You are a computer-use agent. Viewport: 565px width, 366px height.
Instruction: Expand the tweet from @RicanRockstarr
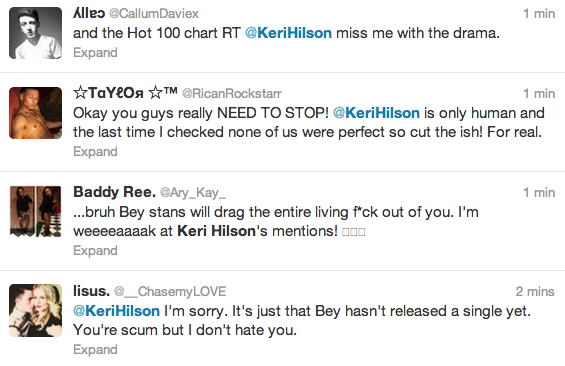click(95, 152)
